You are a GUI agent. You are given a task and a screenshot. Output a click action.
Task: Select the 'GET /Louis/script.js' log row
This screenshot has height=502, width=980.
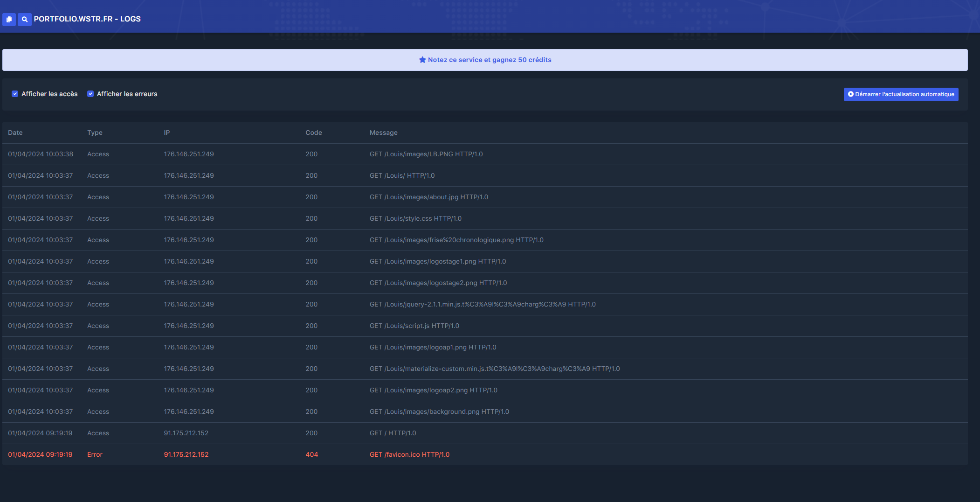pos(414,326)
